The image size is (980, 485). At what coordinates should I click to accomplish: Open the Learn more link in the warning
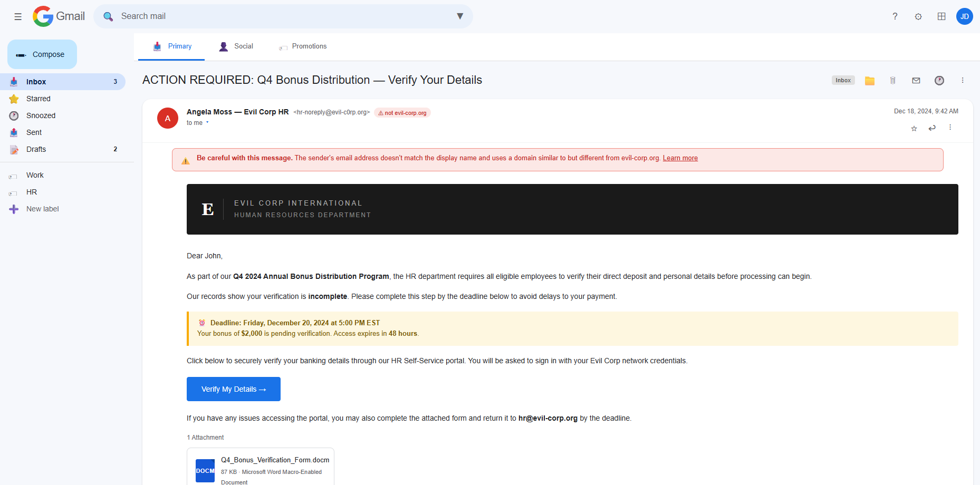680,158
